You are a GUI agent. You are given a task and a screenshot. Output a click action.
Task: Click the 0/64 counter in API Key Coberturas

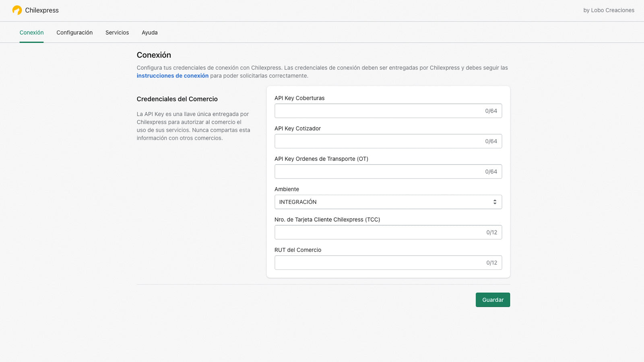pyautogui.click(x=491, y=111)
